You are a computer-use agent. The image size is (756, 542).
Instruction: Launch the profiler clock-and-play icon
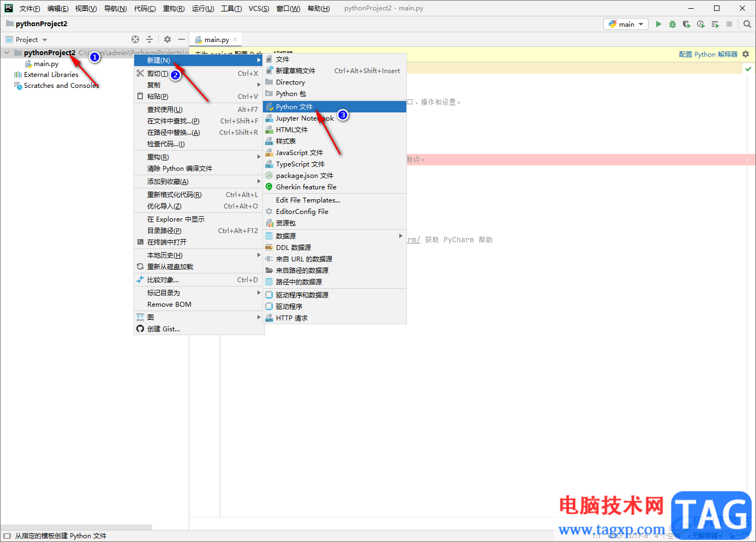coord(701,24)
